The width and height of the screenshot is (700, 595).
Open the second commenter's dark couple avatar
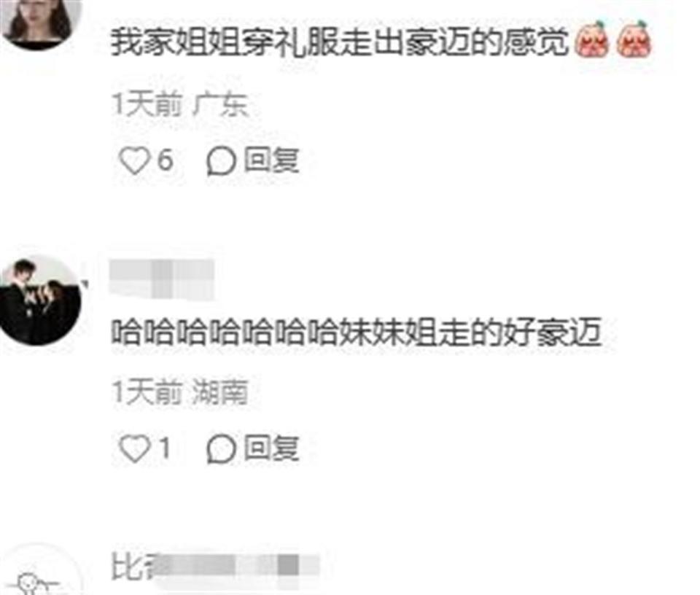40,300
